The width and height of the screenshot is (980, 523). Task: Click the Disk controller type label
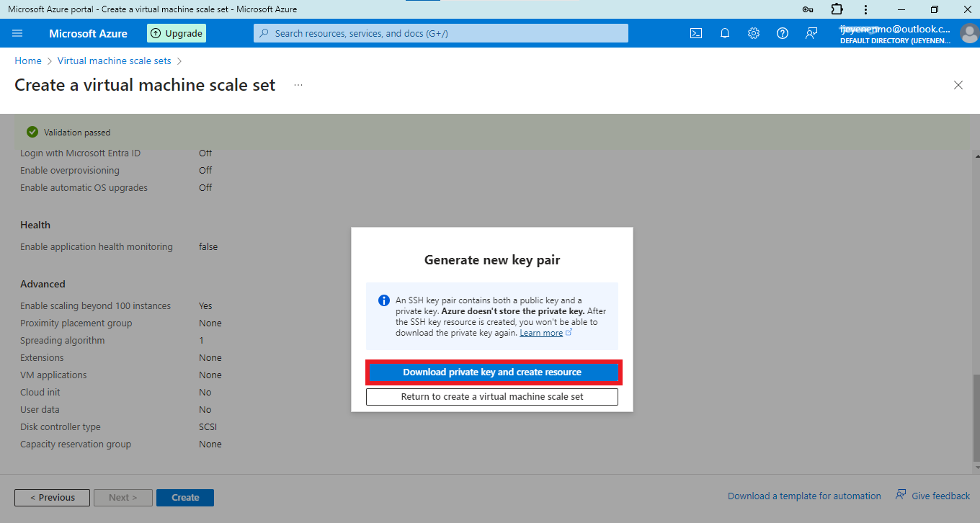61,427
